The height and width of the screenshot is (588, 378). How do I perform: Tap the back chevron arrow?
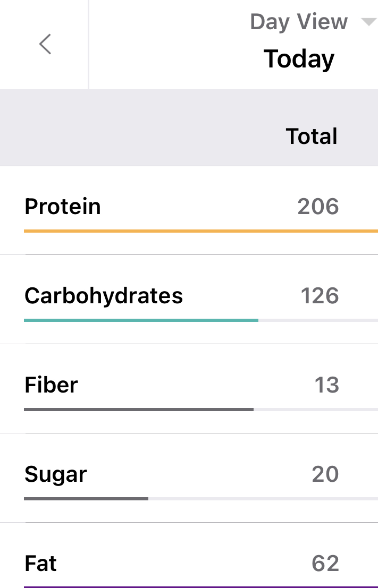45,44
